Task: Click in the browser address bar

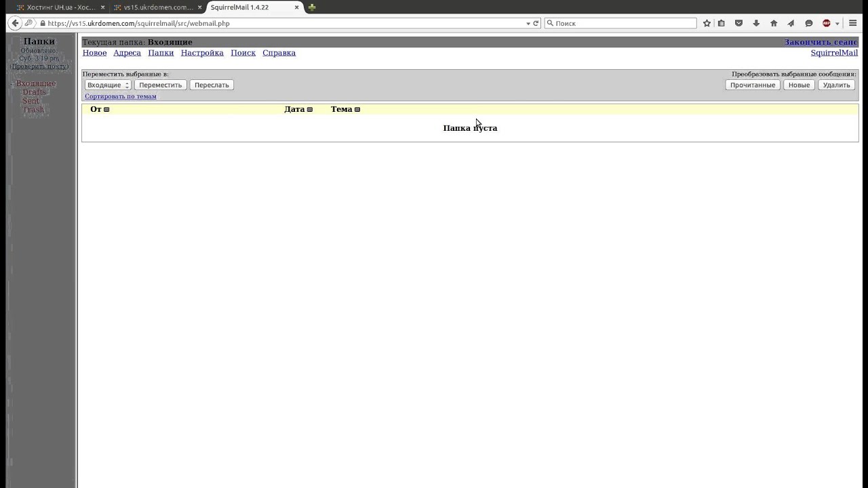Action: point(285,23)
